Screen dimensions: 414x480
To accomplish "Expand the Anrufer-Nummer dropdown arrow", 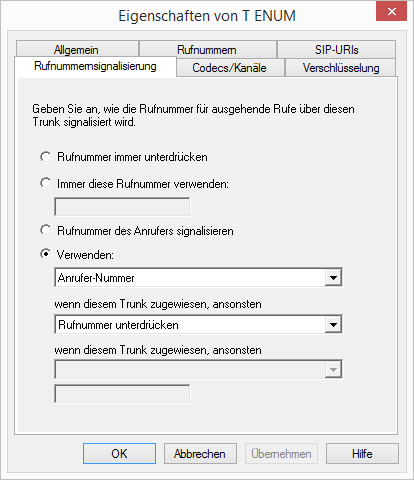I will click(x=333, y=277).
